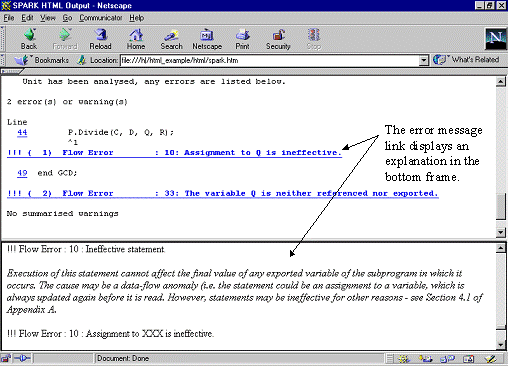
Task: Click the online/offline connection icon in status bar
Action: click(22, 358)
